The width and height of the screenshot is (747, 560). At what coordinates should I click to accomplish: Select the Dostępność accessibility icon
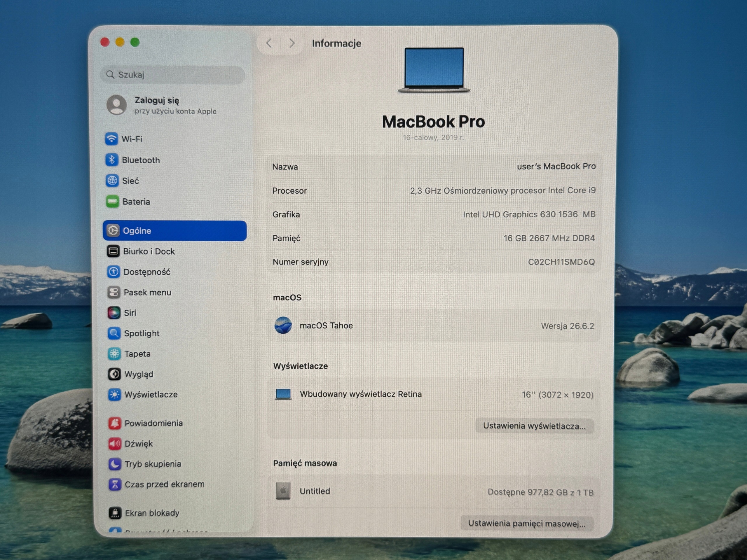coord(114,272)
